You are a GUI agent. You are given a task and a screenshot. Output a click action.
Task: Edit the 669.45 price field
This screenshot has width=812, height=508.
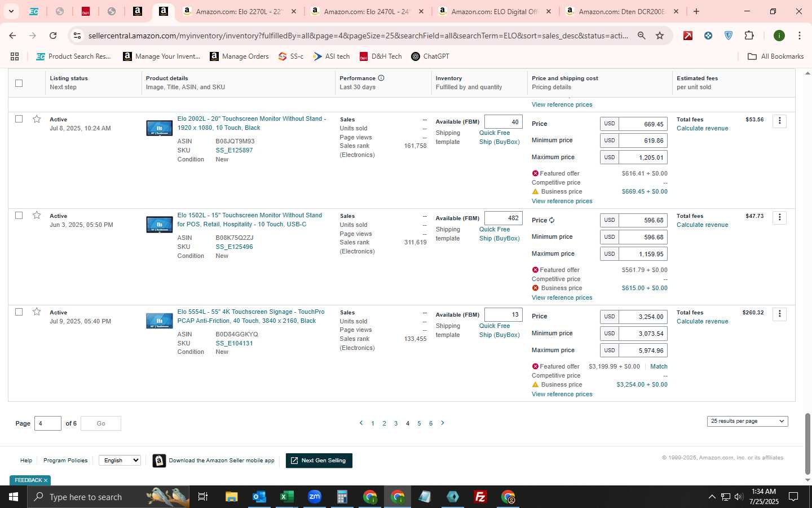[643, 124]
